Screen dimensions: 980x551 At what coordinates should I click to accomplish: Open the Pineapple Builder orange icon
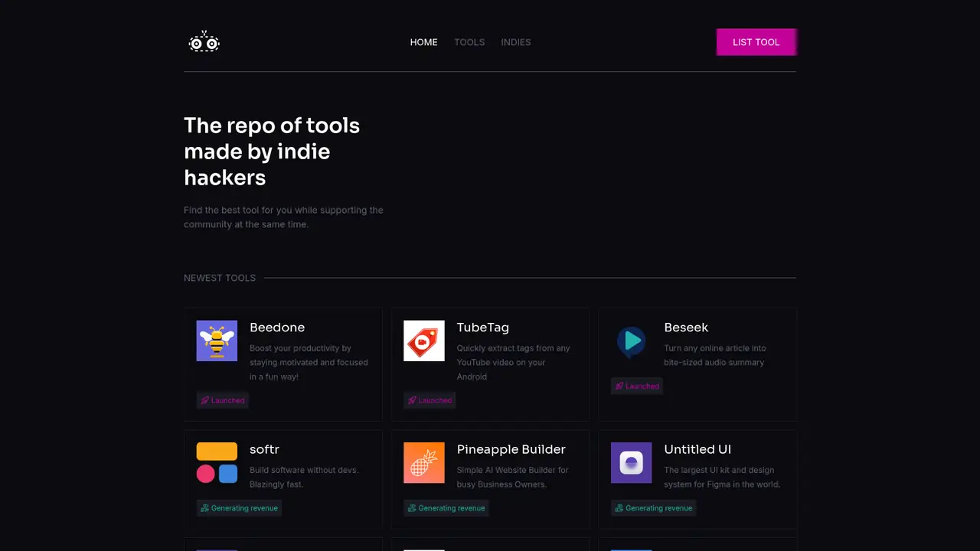[x=424, y=463]
